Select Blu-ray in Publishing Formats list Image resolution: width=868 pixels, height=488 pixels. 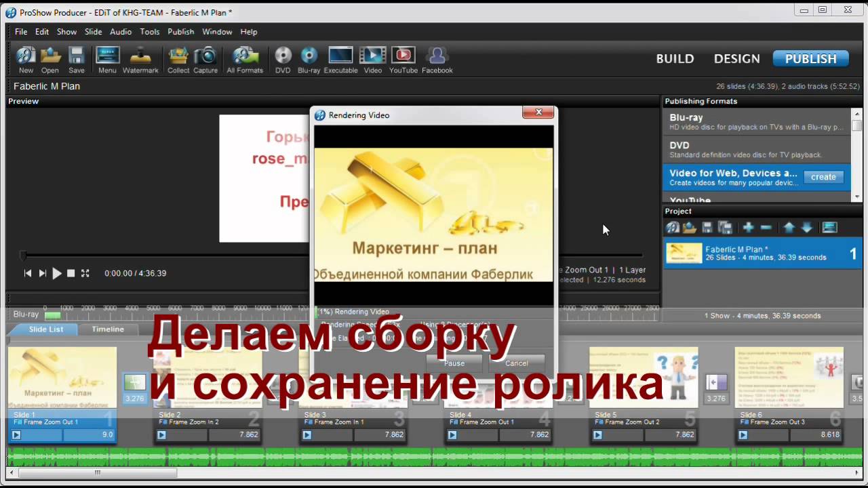point(756,122)
